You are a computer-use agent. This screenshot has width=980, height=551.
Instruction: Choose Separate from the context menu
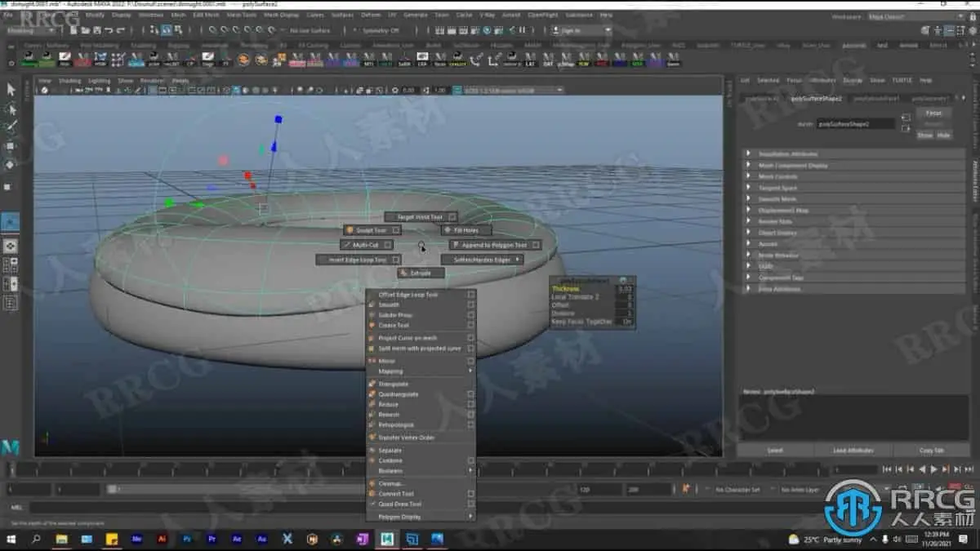[x=390, y=451]
